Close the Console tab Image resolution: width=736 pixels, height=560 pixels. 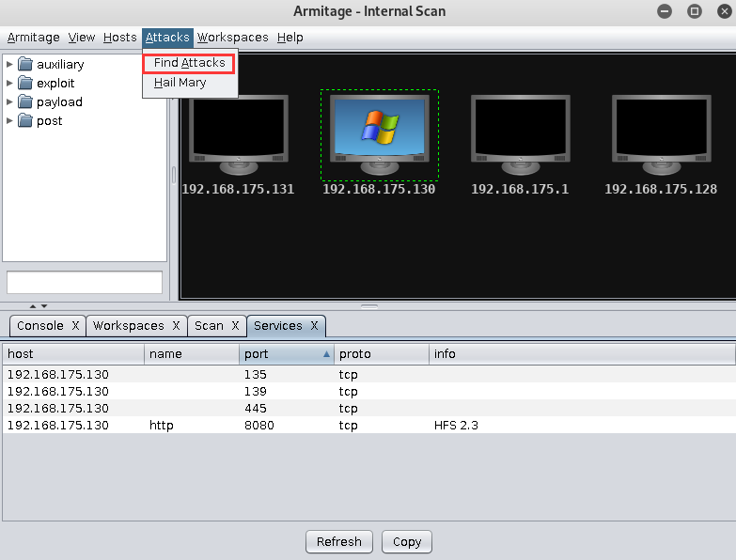point(75,326)
